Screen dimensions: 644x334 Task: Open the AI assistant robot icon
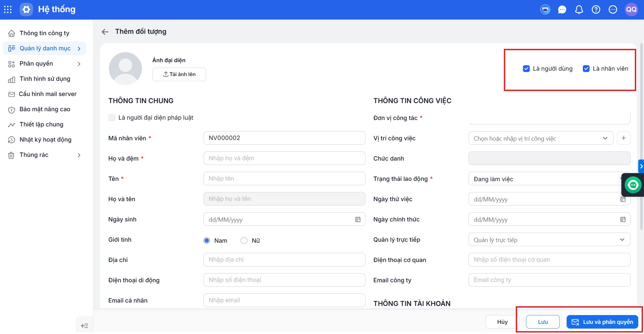[x=545, y=9]
